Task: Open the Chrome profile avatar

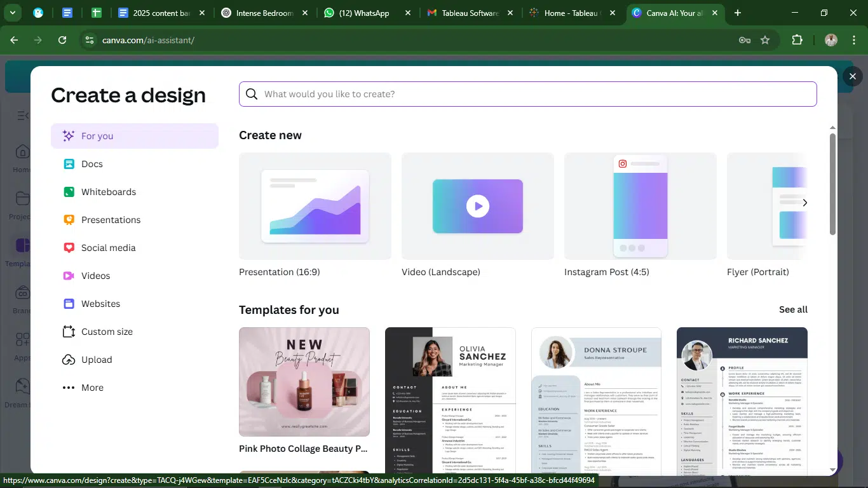Action: pyautogui.click(x=831, y=40)
